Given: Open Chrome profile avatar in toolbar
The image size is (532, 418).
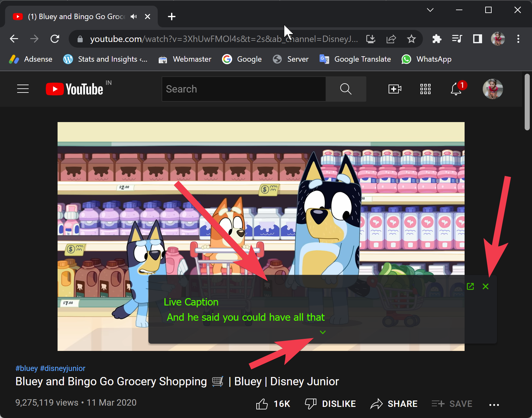Looking at the screenshot, I should click(498, 39).
